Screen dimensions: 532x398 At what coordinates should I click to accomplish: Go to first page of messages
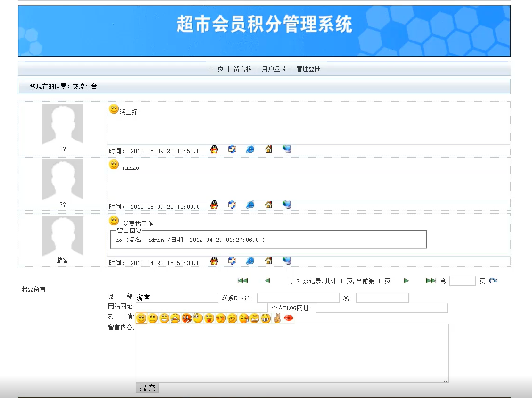[242, 281]
